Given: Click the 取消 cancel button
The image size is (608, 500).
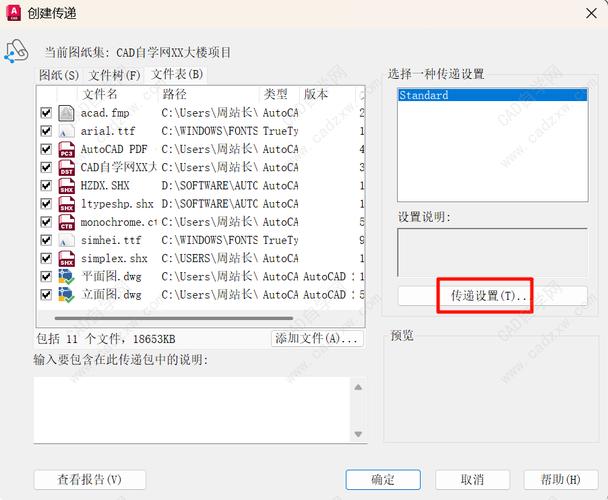Looking at the screenshot, I should pos(472,480).
